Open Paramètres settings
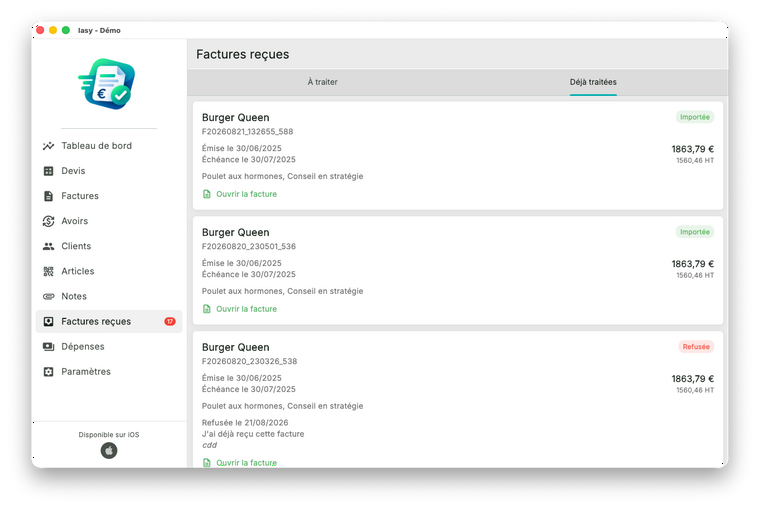760x509 pixels. pyautogui.click(x=109, y=372)
